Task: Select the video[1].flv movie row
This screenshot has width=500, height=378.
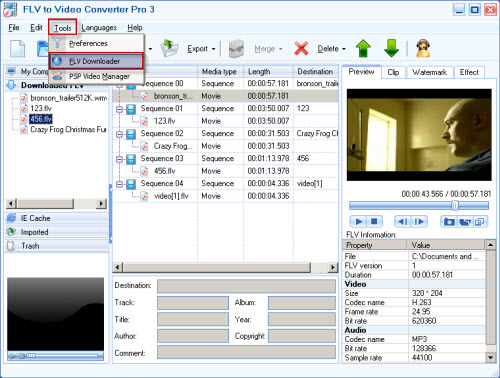Action: (x=225, y=196)
